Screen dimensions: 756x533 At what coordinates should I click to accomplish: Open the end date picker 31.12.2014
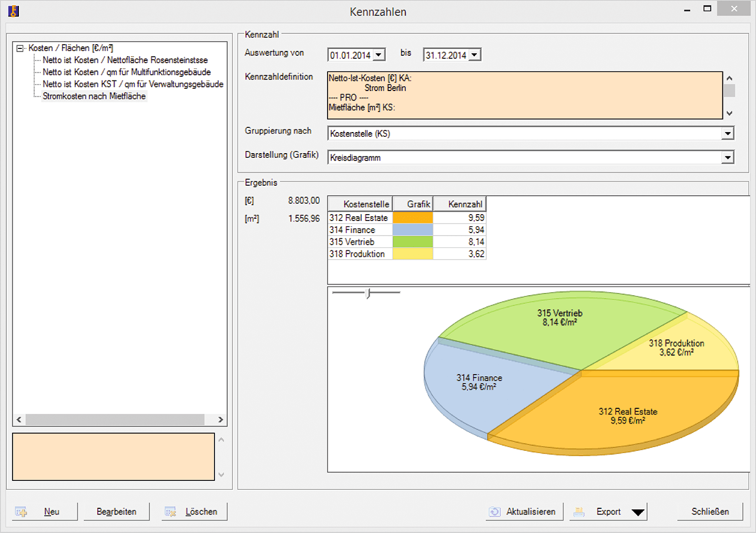point(474,55)
